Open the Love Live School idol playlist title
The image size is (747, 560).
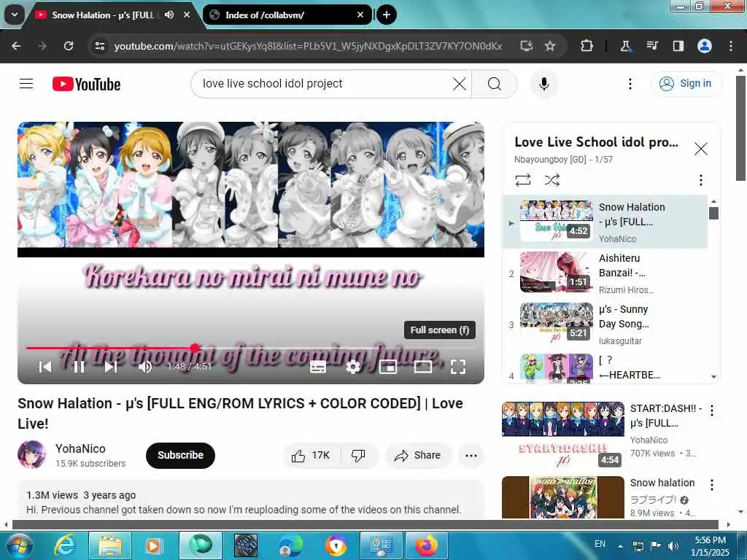coord(597,142)
